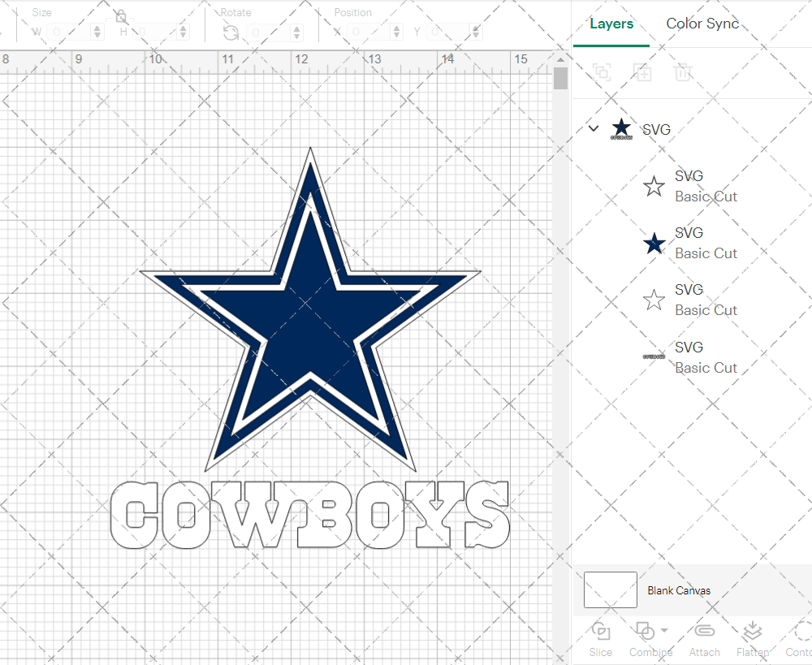Click the Duplicate layer icon
The width and height of the screenshot is (812, 665).
[642, 72]
